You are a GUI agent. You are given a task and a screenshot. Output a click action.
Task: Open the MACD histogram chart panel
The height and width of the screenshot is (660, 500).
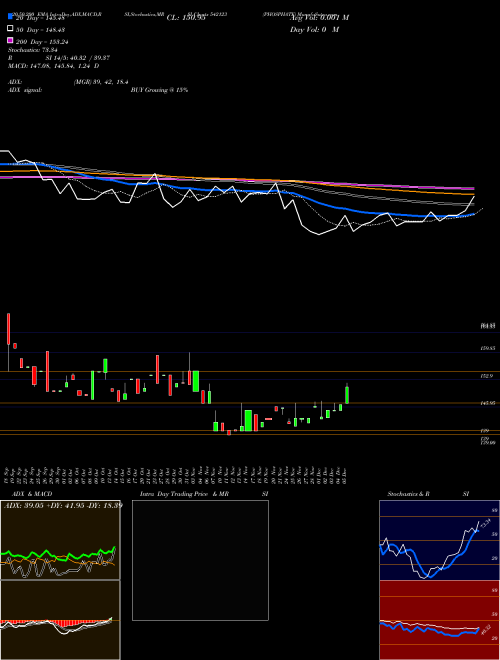(x=60, y=620)
